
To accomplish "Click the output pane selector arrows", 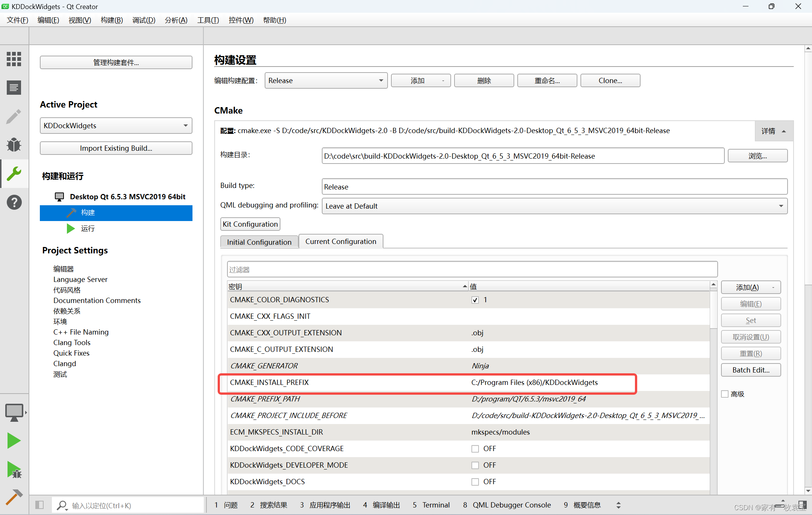I will [618, 505].
